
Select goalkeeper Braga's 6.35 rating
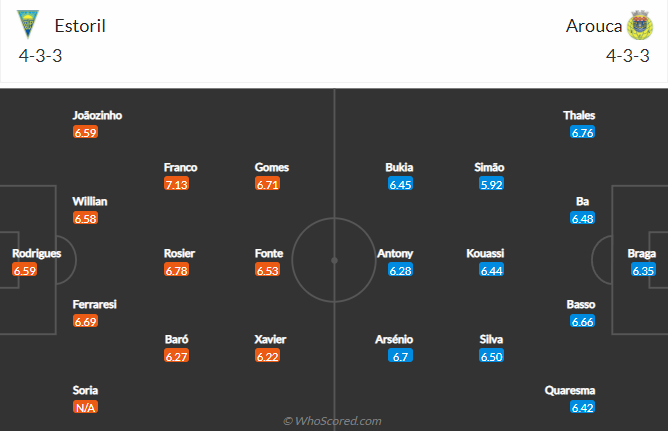(x=643, y=270)
